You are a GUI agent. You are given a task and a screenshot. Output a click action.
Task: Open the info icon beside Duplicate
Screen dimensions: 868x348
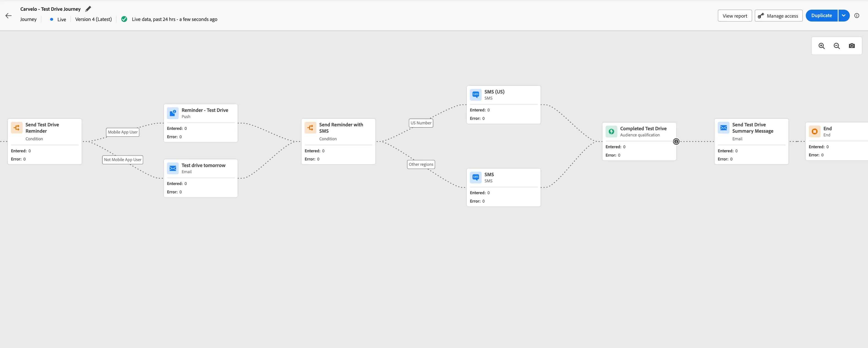coord(857,15)
